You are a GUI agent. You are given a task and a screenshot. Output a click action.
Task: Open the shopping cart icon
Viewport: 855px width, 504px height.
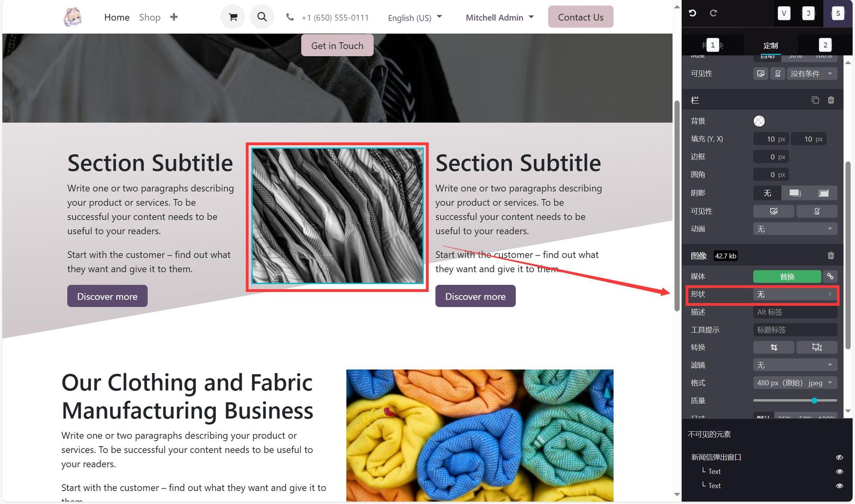[x=233, y=17]
